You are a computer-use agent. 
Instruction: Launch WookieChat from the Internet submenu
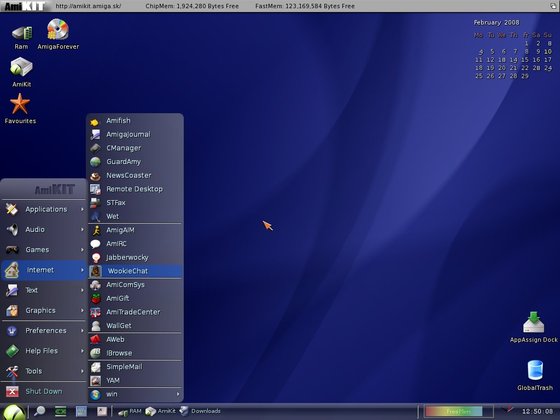tap(135, 271)
